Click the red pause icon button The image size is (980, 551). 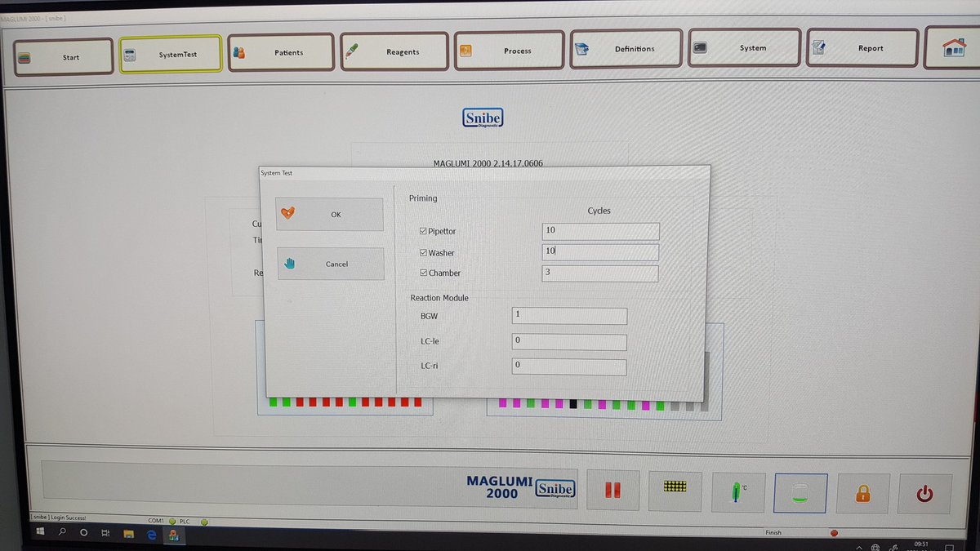pyautogui.click(x=615, y=491)
